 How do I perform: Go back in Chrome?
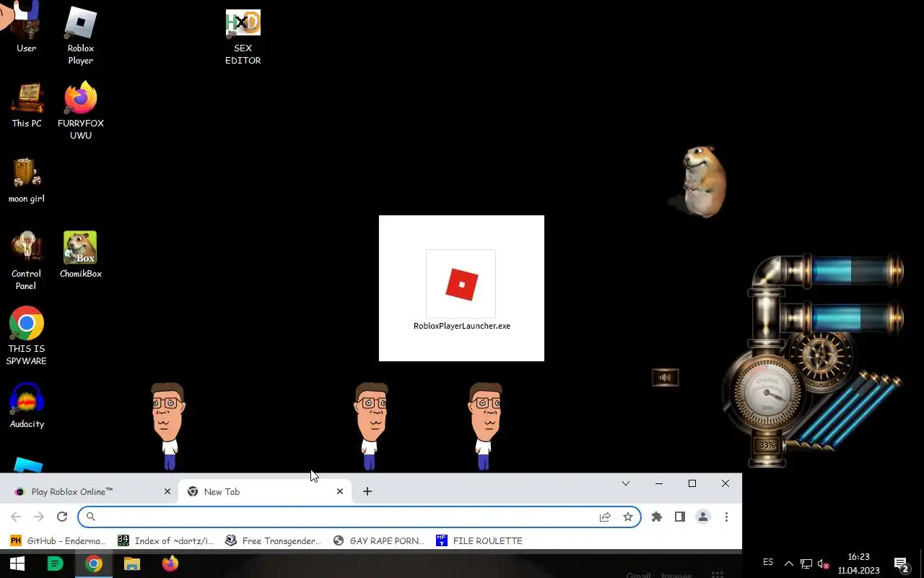click(16, 517)
